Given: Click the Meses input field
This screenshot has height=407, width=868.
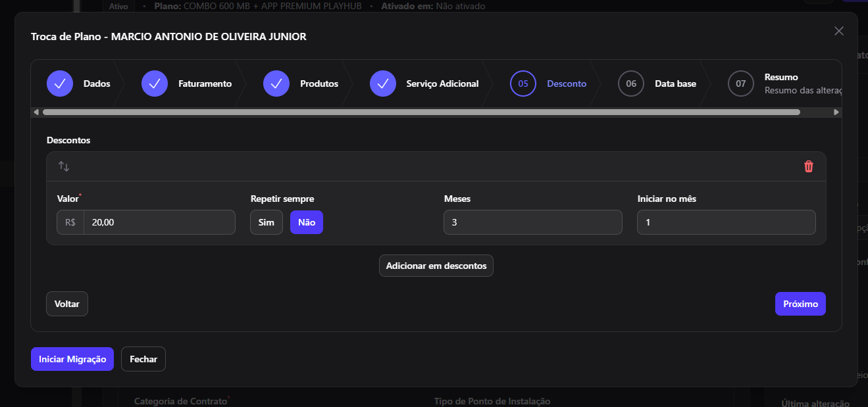Looking at the screenshot, I should (x=533, y=222).
